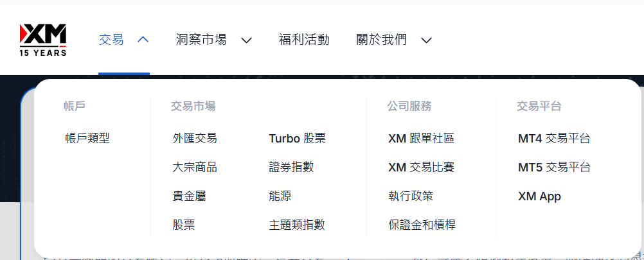This screenshot has height=260, width=644.
Task: Select 大宗商品 link
Action: point(195,168)
